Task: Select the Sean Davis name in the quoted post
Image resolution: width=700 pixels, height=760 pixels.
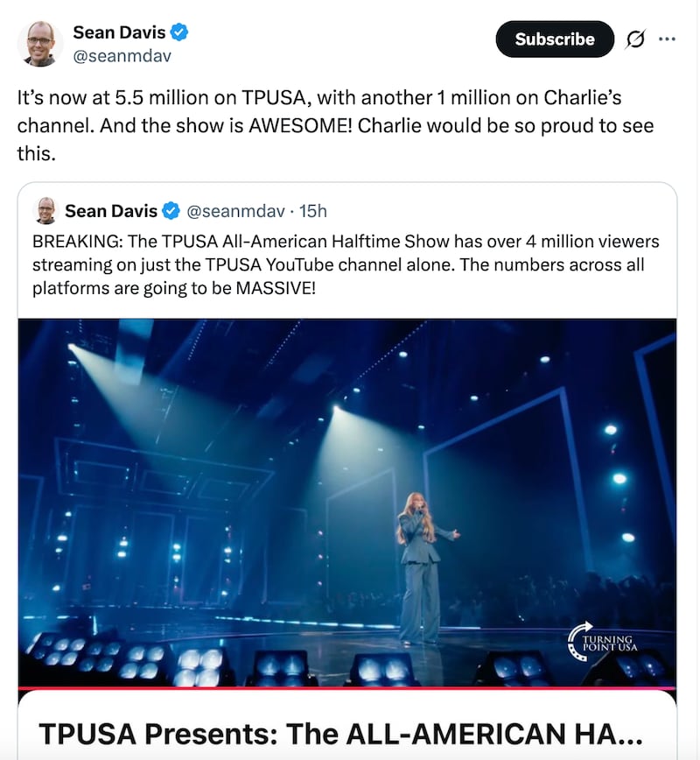Action: point(111,211)
